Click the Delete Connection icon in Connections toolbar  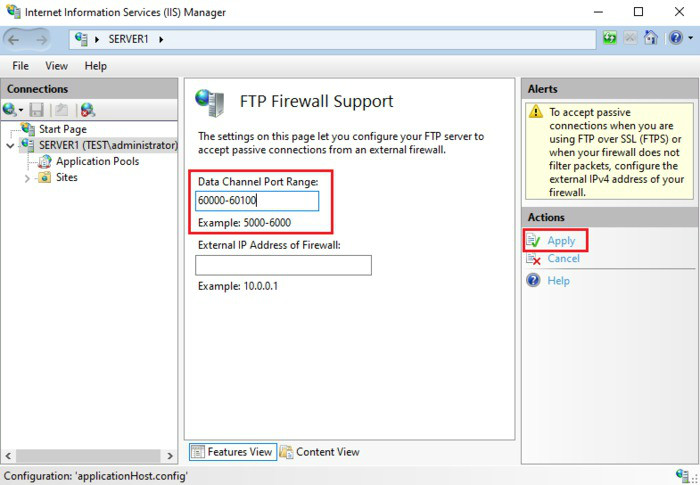88,109
